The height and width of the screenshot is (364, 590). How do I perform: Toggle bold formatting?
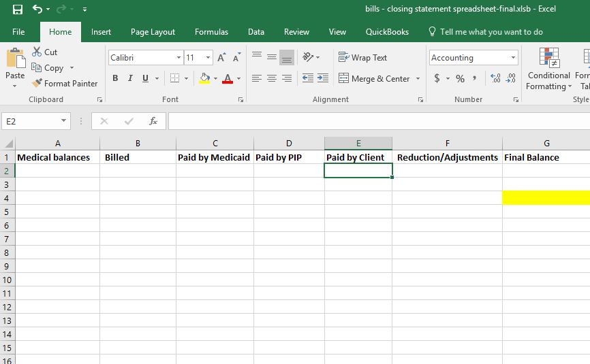[x=115, y=78]
